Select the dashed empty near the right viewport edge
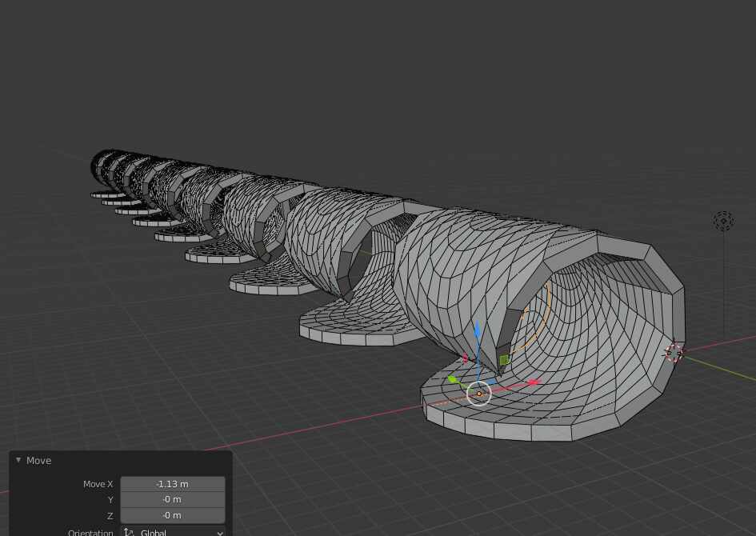The width and height of the screenshot is (756, 536). 674,352
